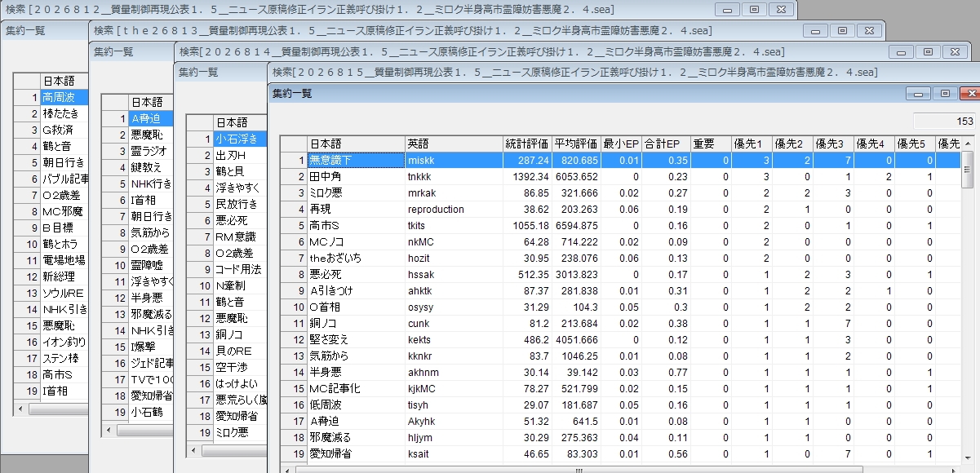Select 鍵教え in the the26813 window
Viewport: 980px width, 473px height.
click(151, 167)
